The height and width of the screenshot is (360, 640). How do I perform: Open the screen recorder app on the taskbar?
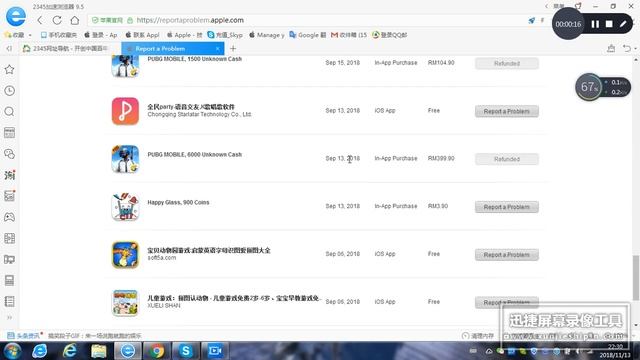click(215, 351)
